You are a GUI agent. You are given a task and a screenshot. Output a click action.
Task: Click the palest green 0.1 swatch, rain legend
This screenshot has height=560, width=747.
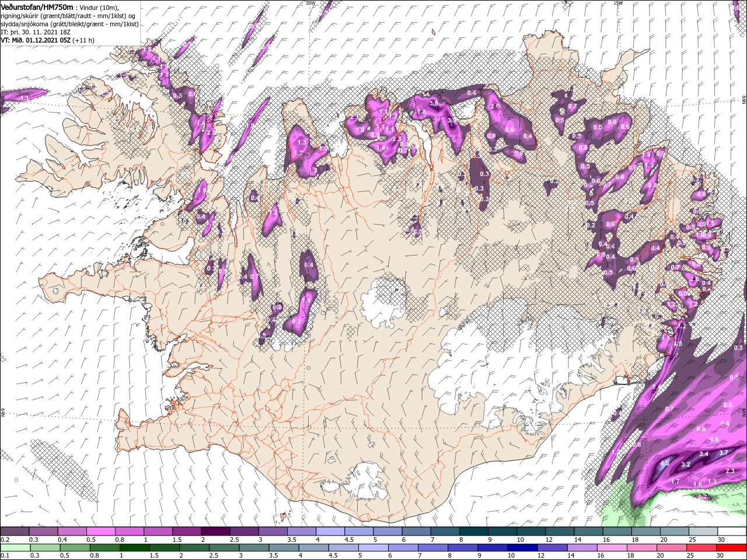click(x=15, y=548)
